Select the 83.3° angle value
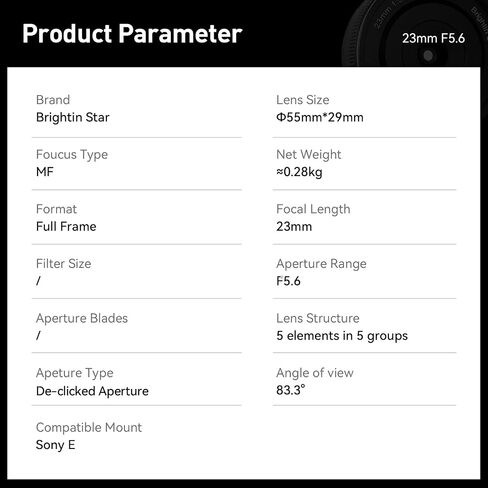 point(291,390)
